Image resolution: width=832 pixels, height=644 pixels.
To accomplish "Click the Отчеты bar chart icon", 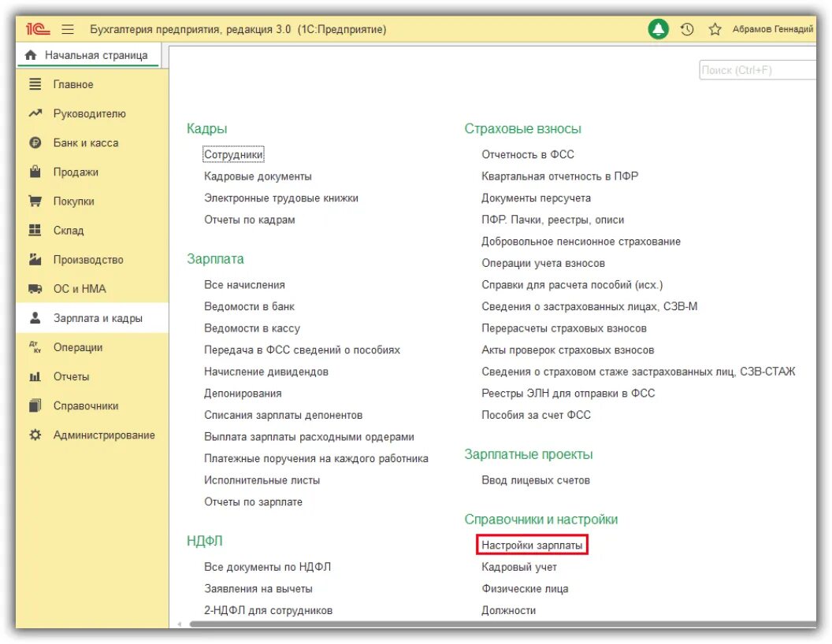I will pos(35,377).
